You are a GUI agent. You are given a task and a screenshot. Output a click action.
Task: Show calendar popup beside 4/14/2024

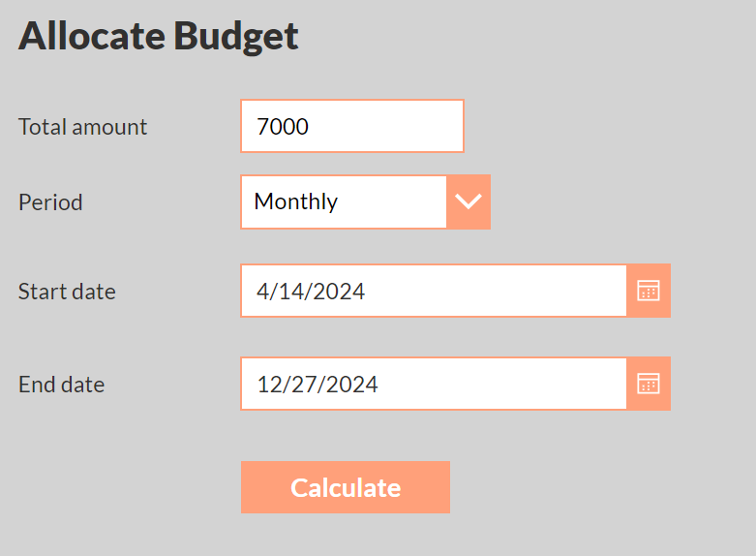649,291
